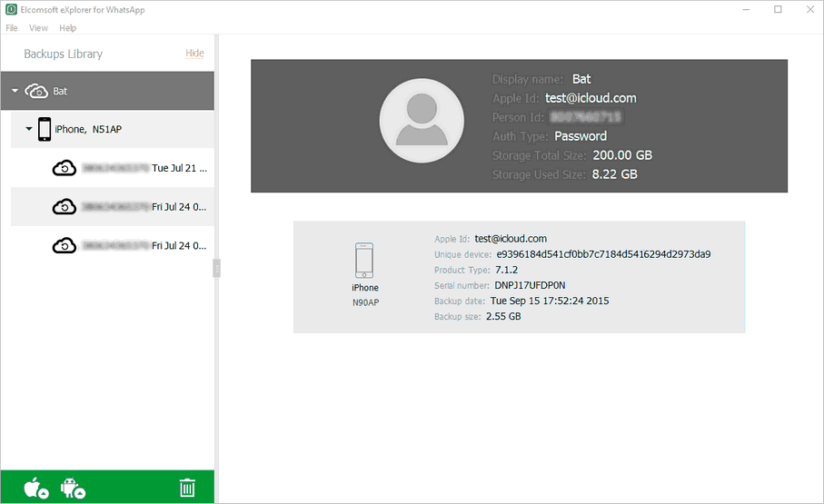
Task: Open the Help menu
Action: [x=67, y=28]
